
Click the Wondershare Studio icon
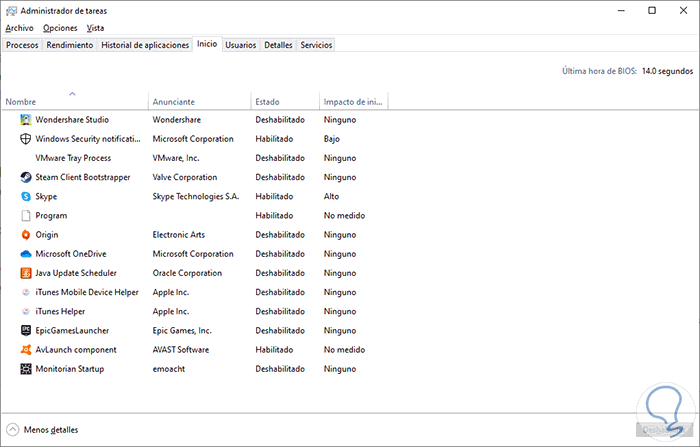point(26,120)
